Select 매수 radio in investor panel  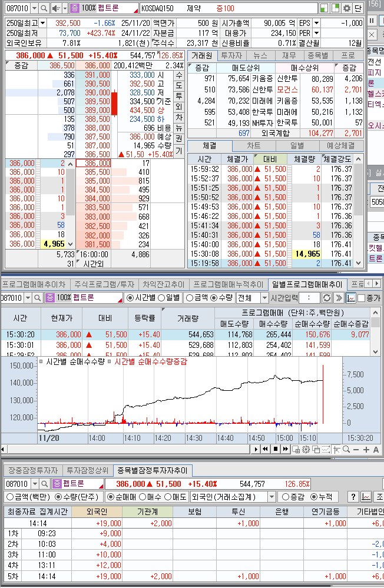(x=143, y=497)
